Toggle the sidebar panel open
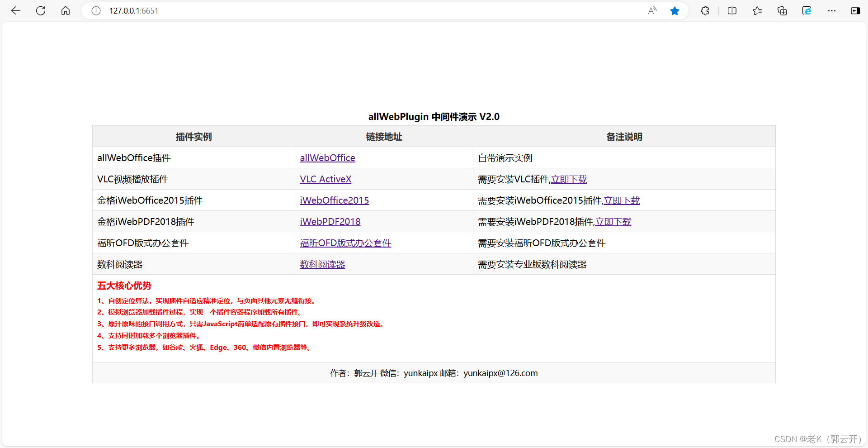Image resolution: width=868 pixels, height=448 pixels. pos(855,10)
